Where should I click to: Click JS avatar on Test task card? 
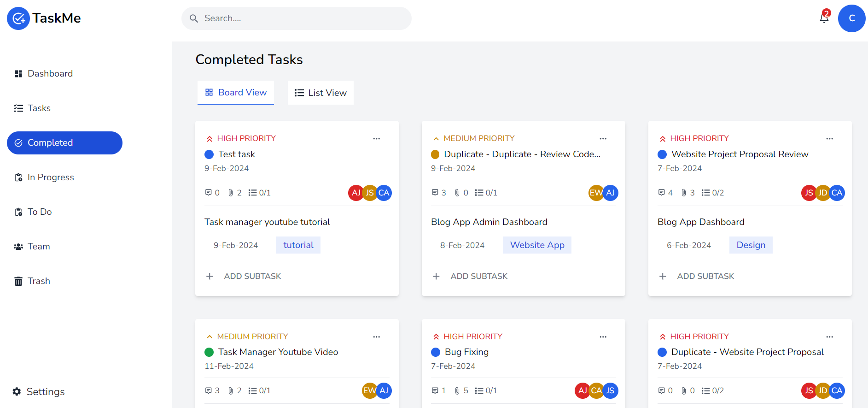[x=370, y=193]
